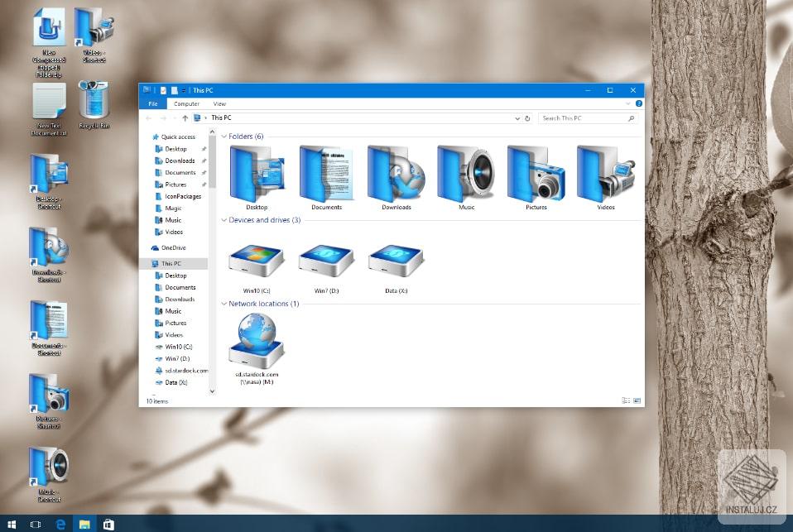Viewport: 793px width, 532px height.
Task: Launch Microsoft Edge from the taskbar
Action: [x=60, y=524]
